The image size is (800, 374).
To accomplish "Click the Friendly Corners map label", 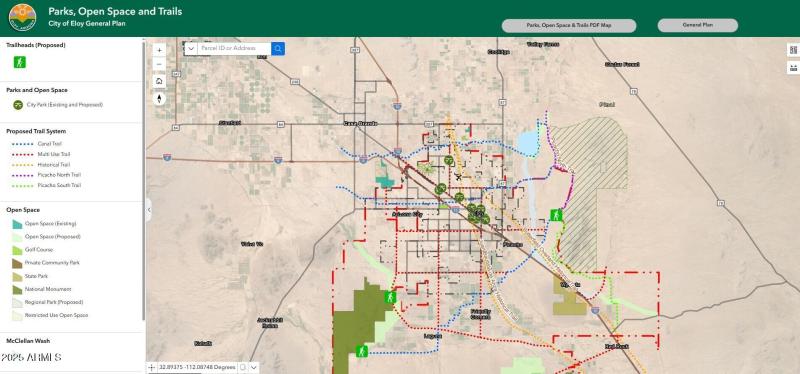I will pos(481,314).
